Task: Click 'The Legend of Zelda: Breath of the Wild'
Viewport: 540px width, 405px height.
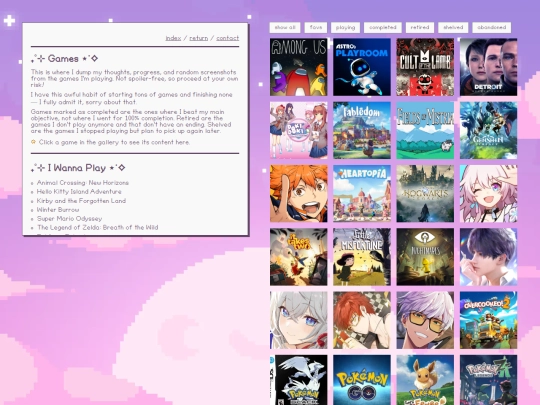Action: (x=98, y=227)
